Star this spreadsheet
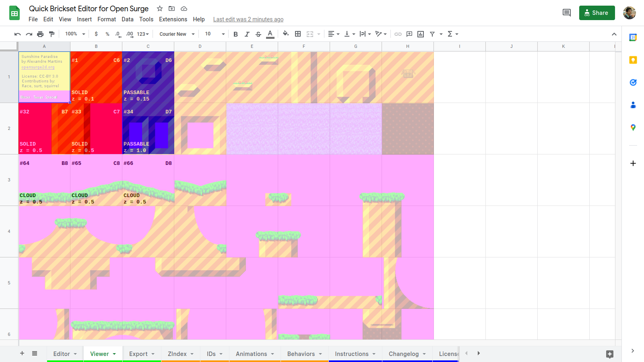This screenshot has width=644, height=362. click(160, 8)
